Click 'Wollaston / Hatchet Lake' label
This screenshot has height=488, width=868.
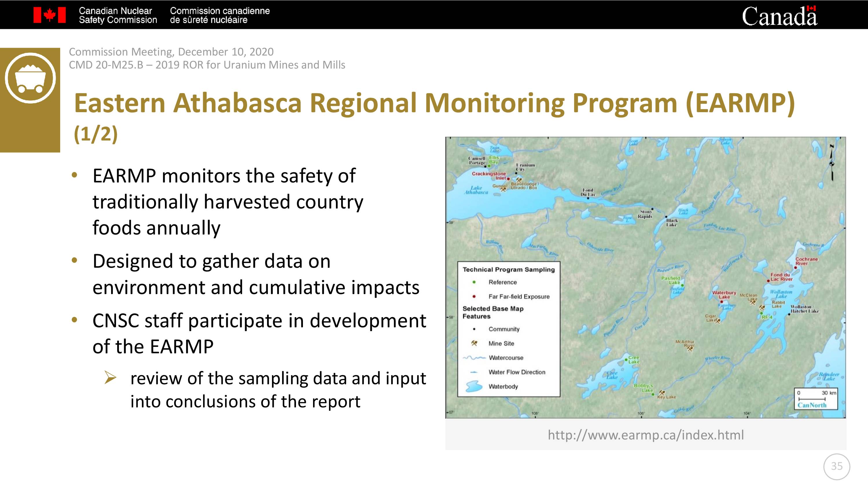pyautogui.click(x=804, y=309)
